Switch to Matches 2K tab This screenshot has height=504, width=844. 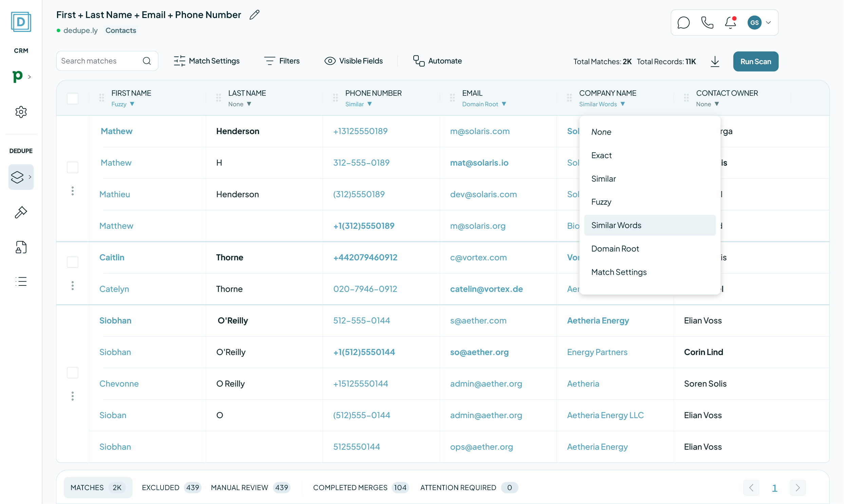click(x=98, y=488)
